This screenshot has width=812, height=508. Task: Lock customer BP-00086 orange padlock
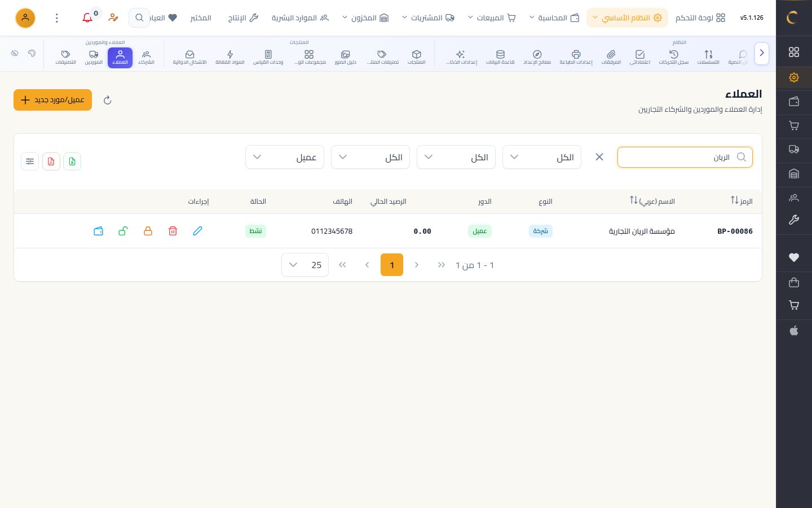[x=148, y=231]
